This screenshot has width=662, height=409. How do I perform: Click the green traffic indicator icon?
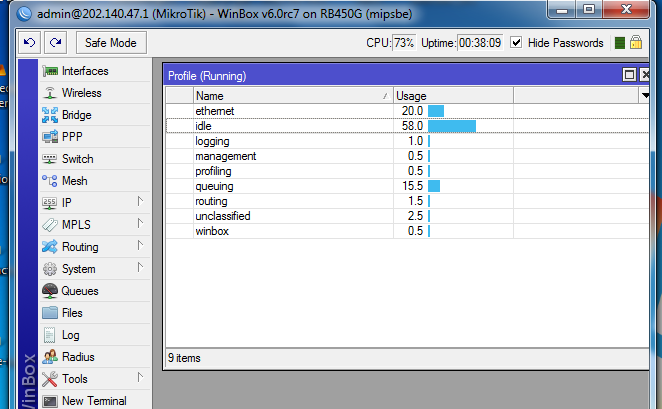click(620, 43)
